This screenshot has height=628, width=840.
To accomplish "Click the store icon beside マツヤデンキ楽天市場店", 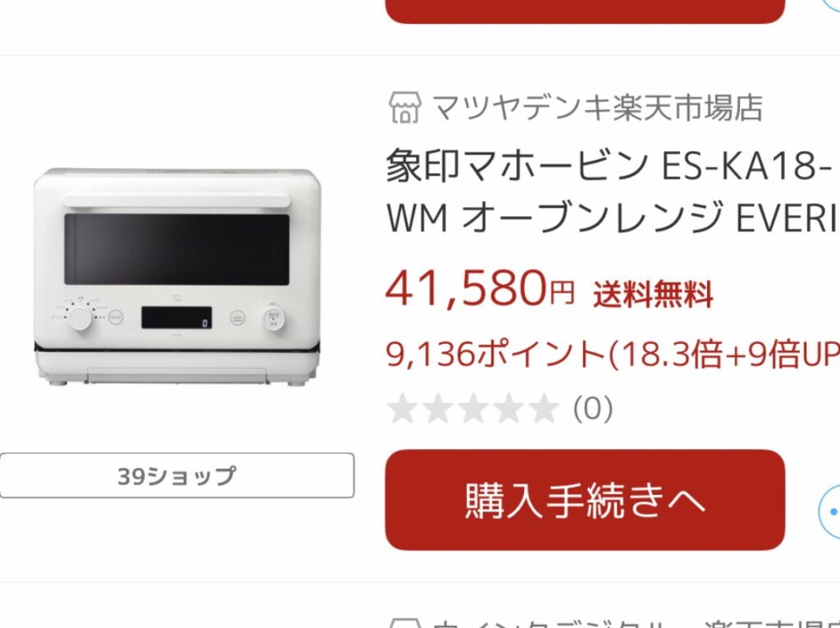I will point(405,108).
